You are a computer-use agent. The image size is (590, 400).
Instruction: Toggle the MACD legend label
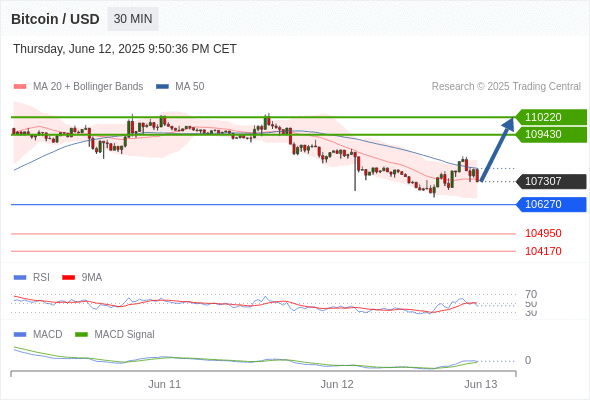(47, 334)
